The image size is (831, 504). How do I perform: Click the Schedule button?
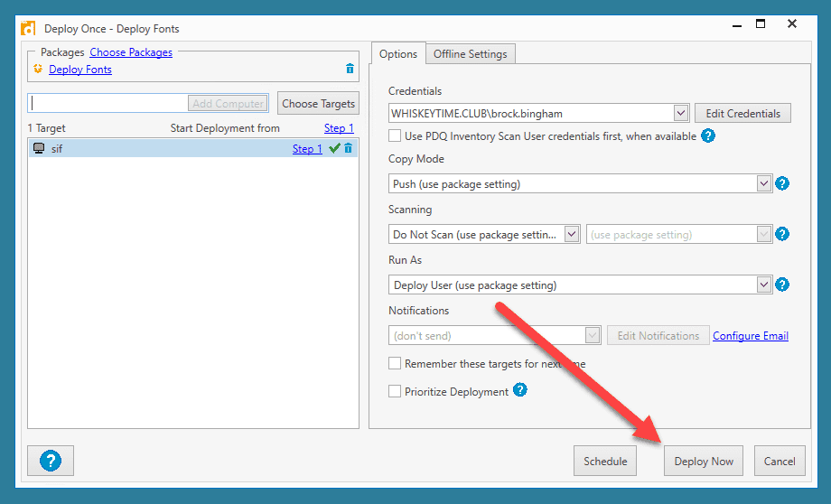pos(605,461)
